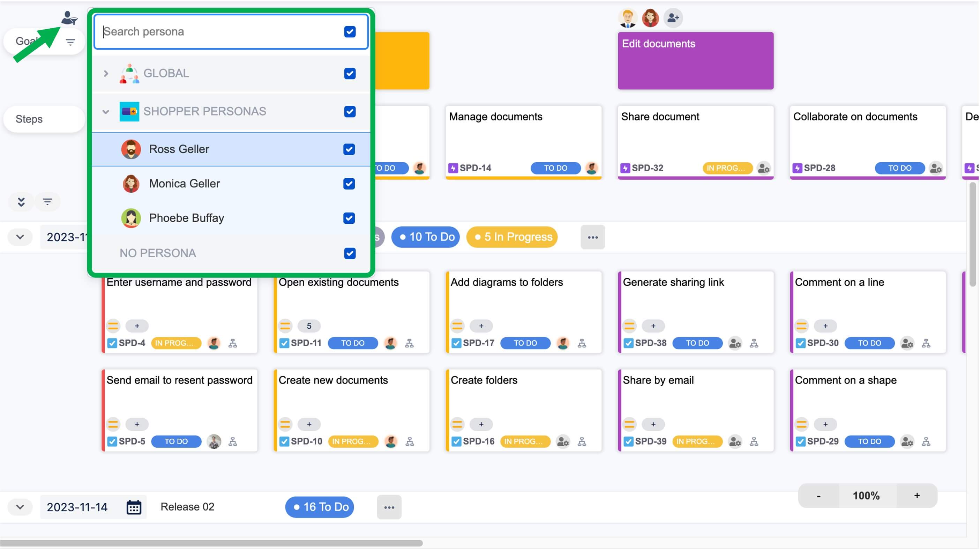Screen dimensions: 980x550
Task: Click the zoom out minus button
Action: 819,496
